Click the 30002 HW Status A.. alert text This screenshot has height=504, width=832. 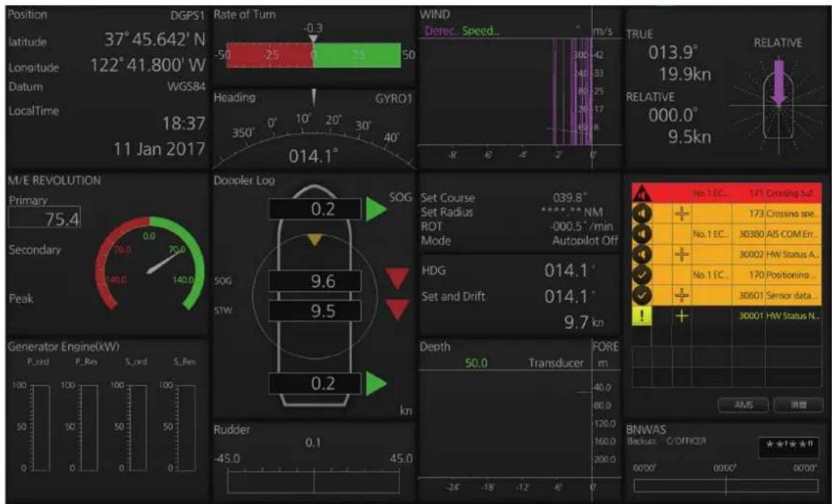click(779, 254)
